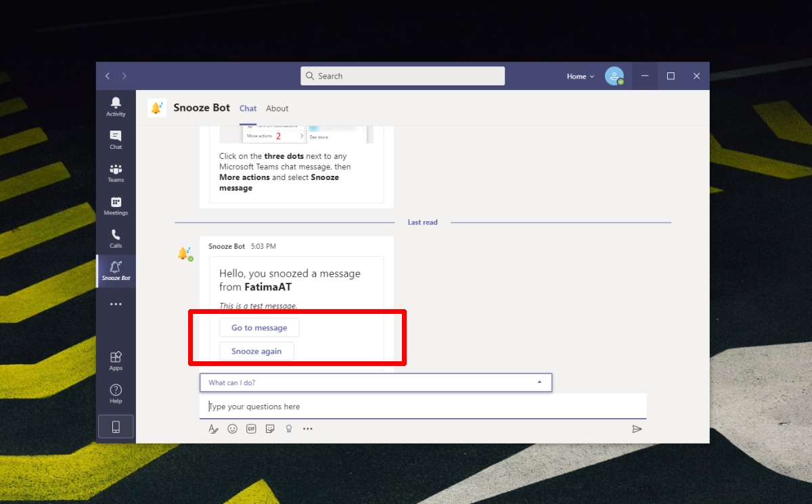Focus the Search box

click(x=403, y=76)
